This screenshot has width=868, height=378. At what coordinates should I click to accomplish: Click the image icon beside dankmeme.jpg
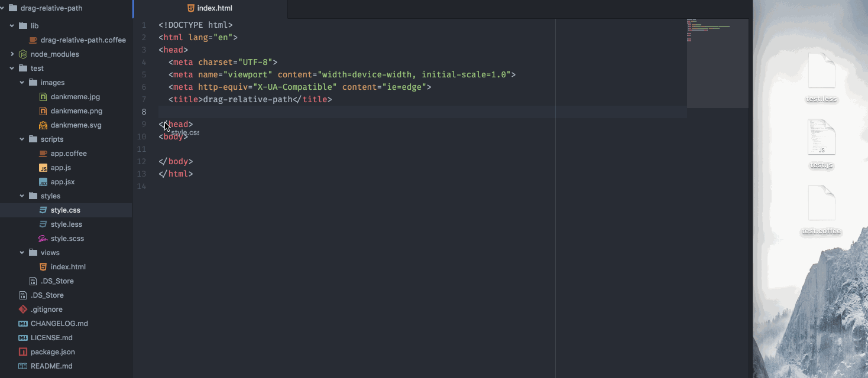(43, 97)
